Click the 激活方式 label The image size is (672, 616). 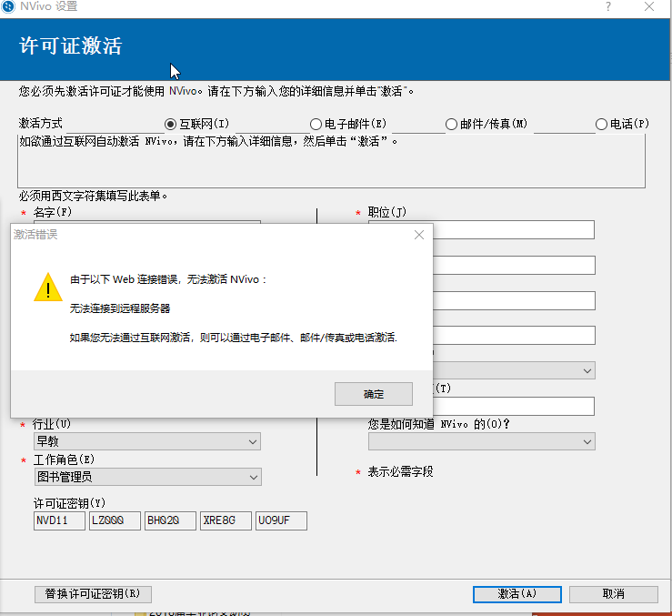click(41, 124)
